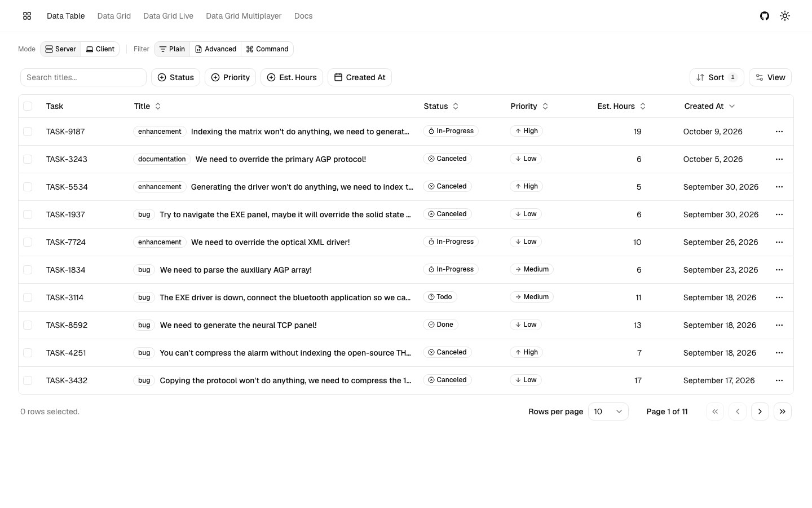Screen dimensions: 812x508
Task: Open row actions menu for TASK-3114
Action: pyautogui.click(x=779, y=297)
